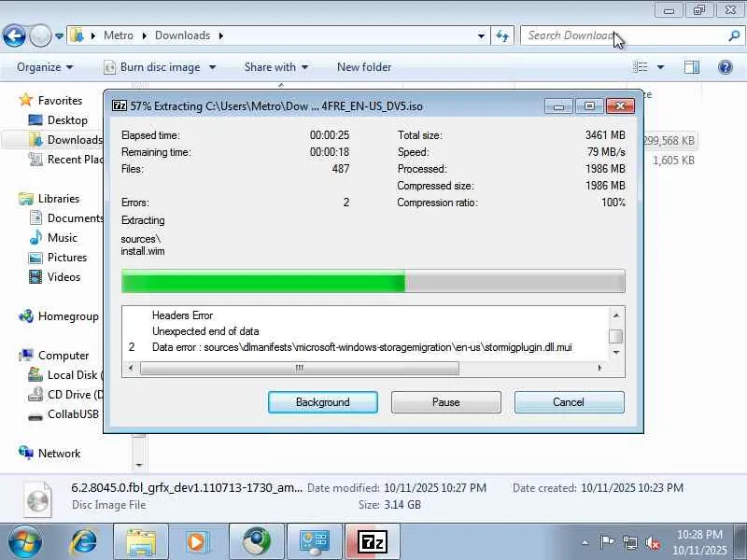
Task: Open address bar history dropdown
Action: coord(481,35)
